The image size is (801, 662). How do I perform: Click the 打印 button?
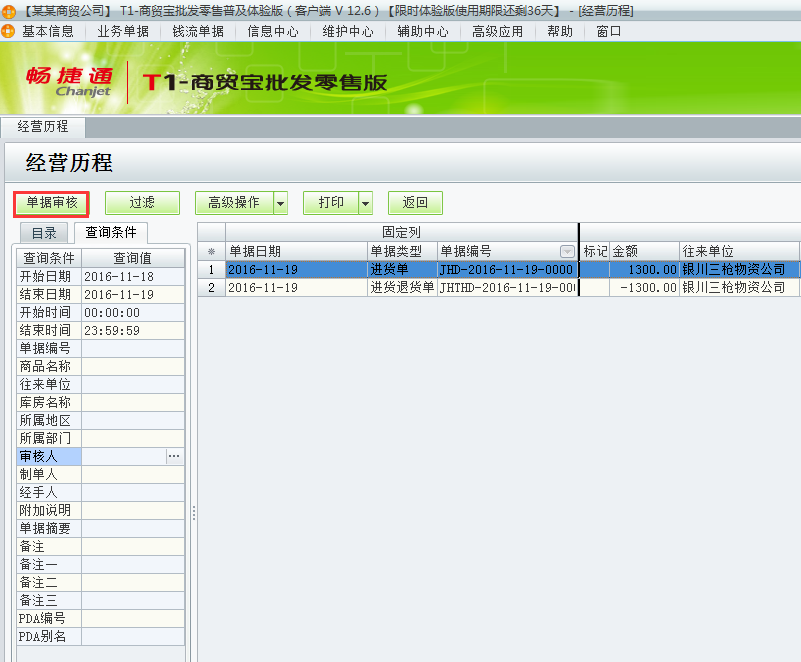(x=335, y=201)
